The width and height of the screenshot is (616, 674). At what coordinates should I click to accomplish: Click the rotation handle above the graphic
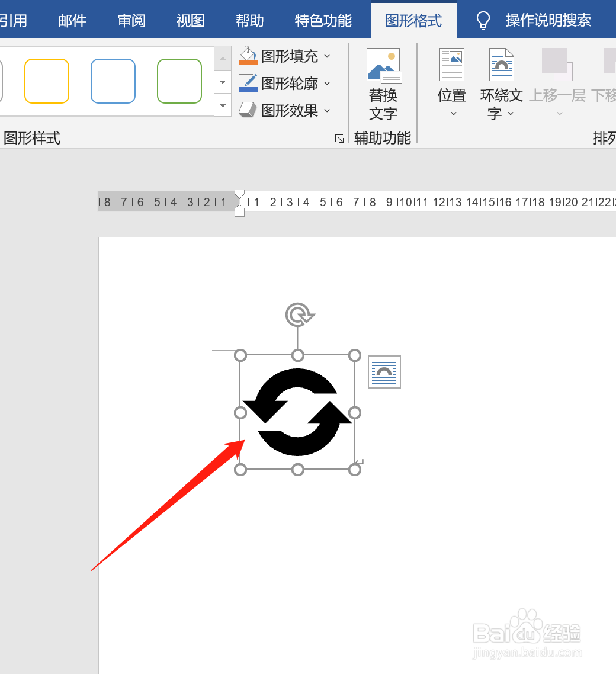click(x=300, y=314)
